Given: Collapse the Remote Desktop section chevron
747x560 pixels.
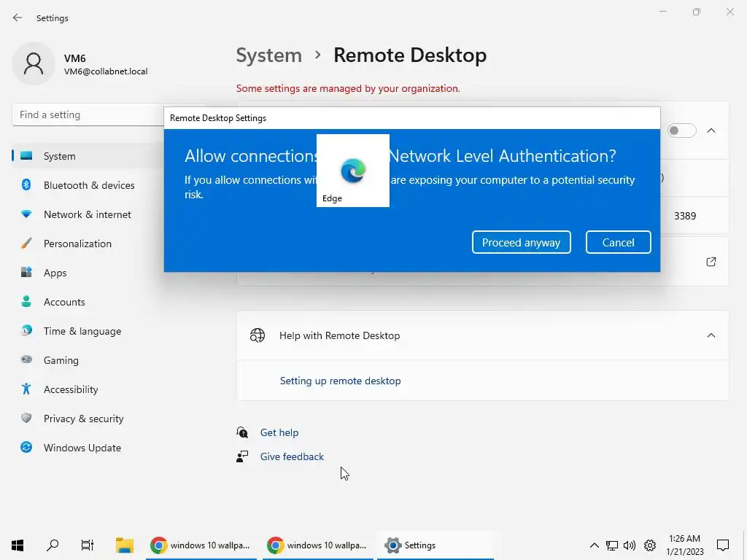Looking at the screenshot, I should tap(711, 131).
